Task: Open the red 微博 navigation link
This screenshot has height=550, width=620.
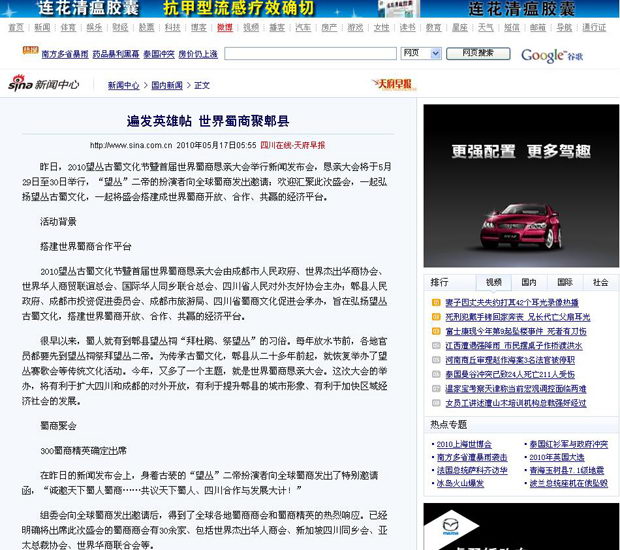Action: click(x=225, y=27)
